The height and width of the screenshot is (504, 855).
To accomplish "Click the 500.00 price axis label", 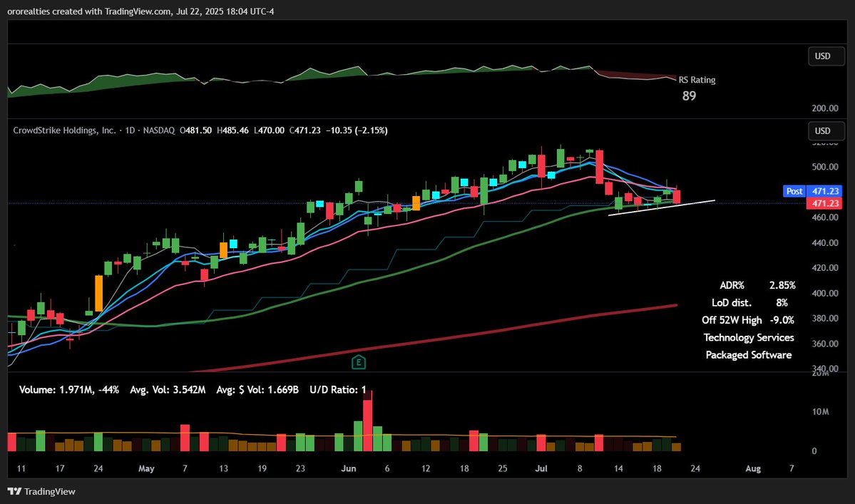I will [825, 168].
